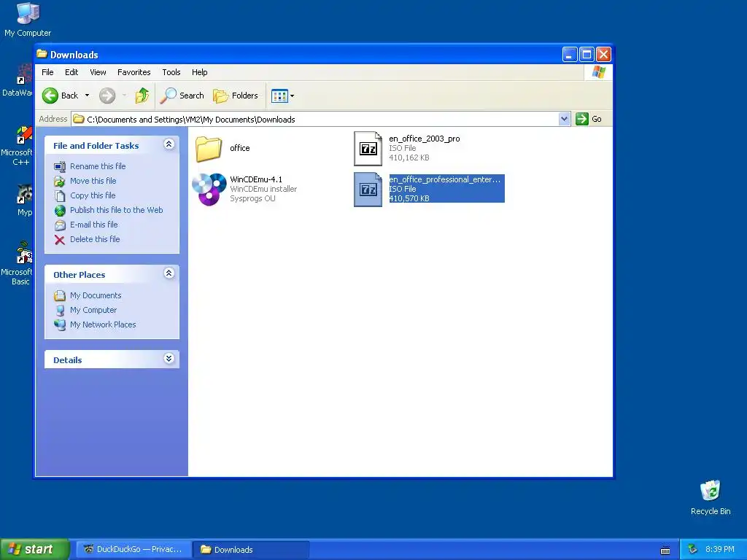Open the View menu
The image size is (747, 560).
click(98, 72)
